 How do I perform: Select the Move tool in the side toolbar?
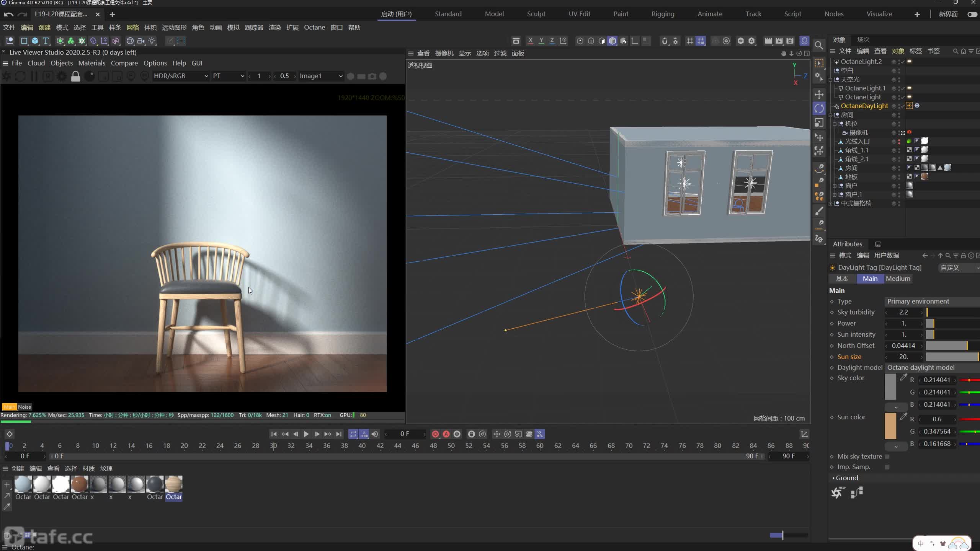[x=819, y=95]
